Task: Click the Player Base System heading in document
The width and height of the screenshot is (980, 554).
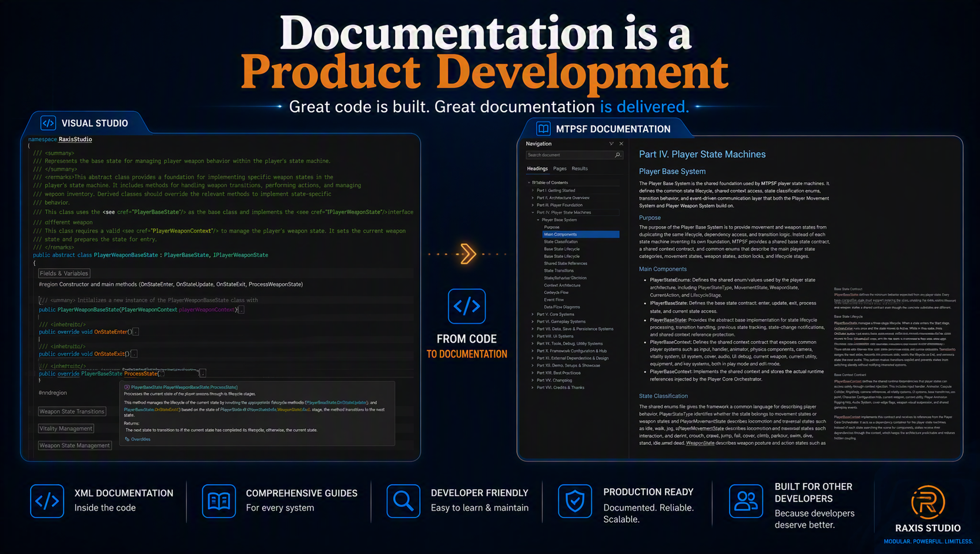Action: coord(672,172)
